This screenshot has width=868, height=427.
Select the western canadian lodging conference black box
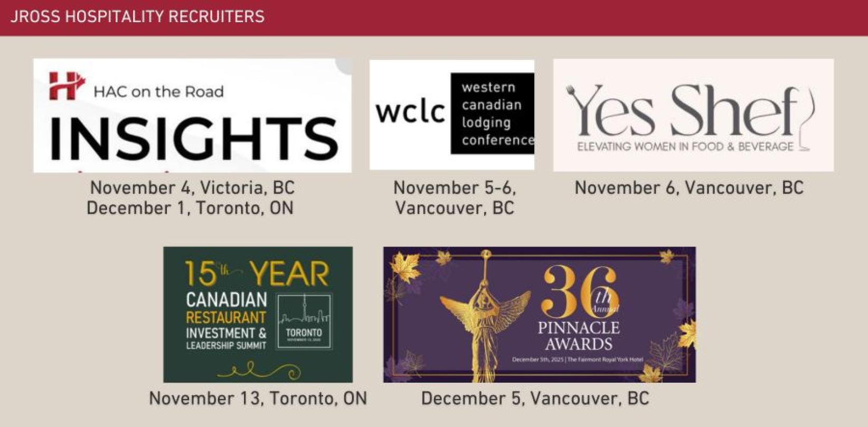click(492, 113)
